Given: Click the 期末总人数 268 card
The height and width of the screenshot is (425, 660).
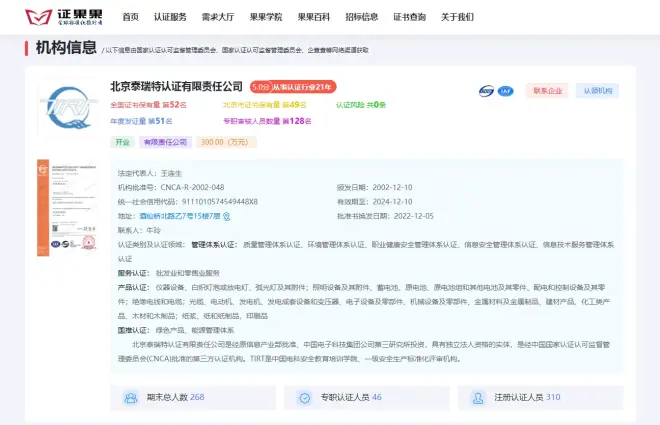Looking at the screenshot, I should [193, 397].
